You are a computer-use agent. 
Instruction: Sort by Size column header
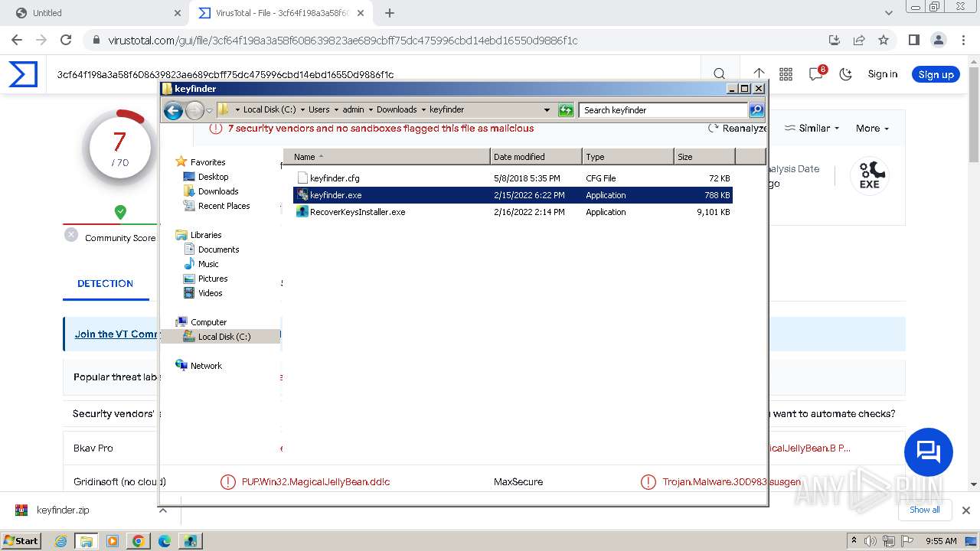coord(704,157)
